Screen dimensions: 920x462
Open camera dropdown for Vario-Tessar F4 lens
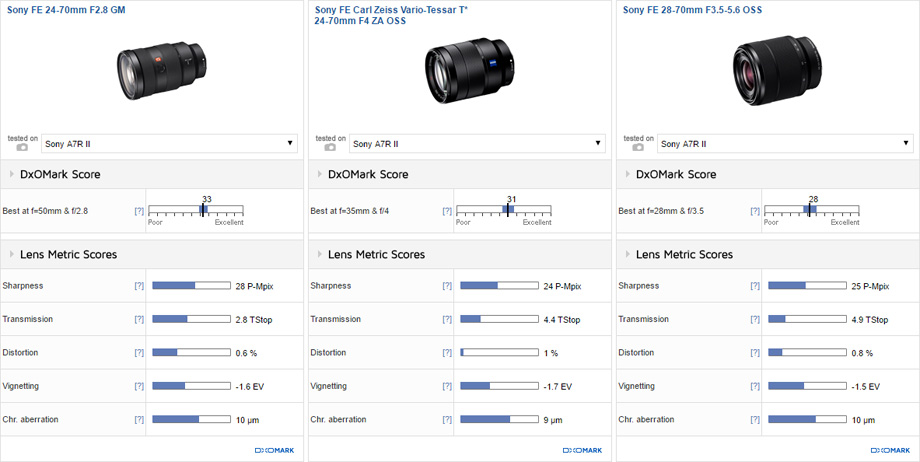tap(477, 144)
